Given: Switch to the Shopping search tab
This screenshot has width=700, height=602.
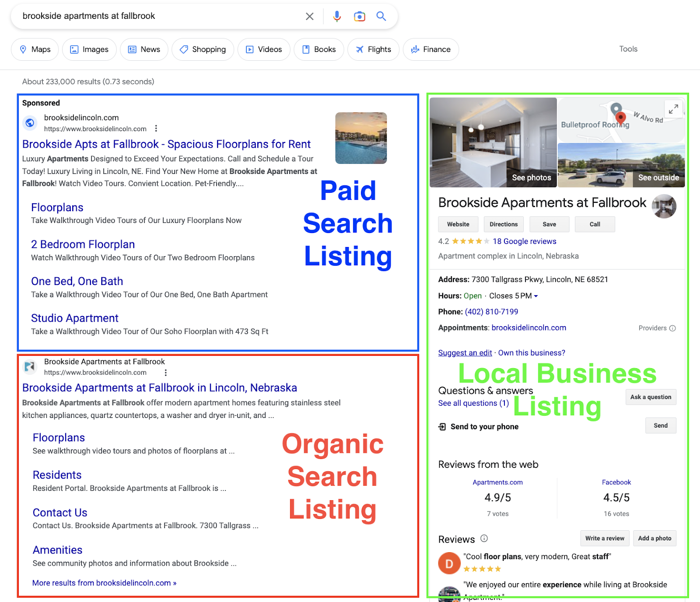Looking at the screenshot, I should click(203, 49).
